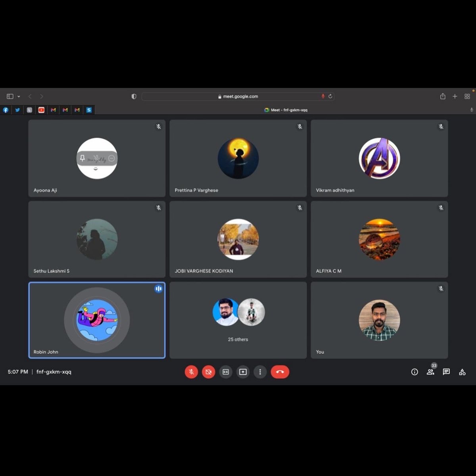
Task: Click the Ayoona Aji name label
Action: 45,190
